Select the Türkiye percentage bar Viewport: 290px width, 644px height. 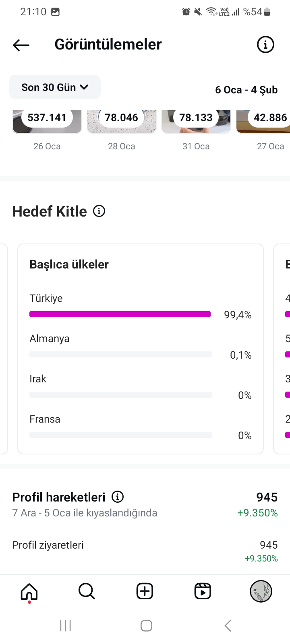(x=120, y=314)
